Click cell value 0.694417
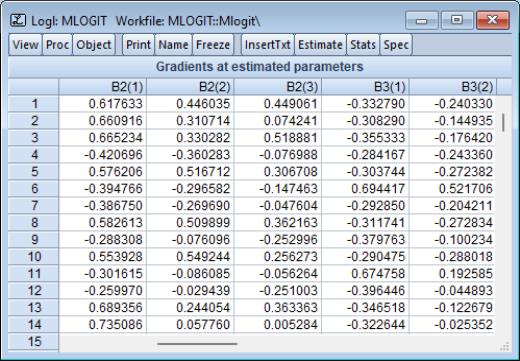Image resolution: width=520 pixels, height=361 pixels. 378,189
